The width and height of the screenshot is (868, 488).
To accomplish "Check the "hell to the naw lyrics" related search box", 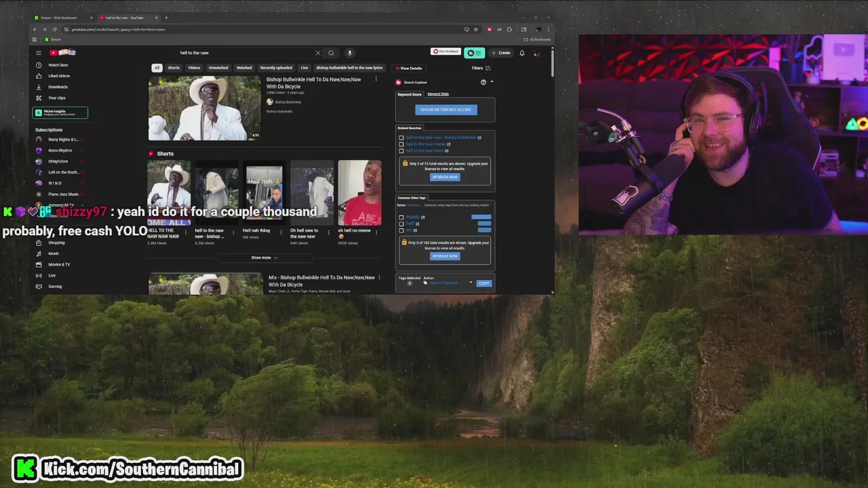I will [401, 150].
